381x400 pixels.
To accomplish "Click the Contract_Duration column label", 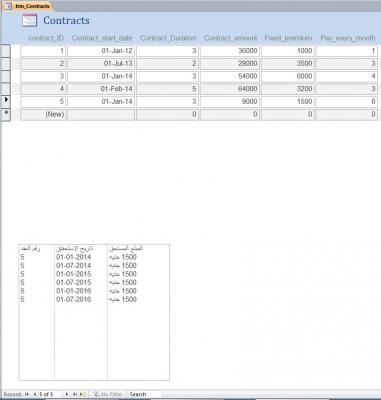I will (x=168, y=38).
